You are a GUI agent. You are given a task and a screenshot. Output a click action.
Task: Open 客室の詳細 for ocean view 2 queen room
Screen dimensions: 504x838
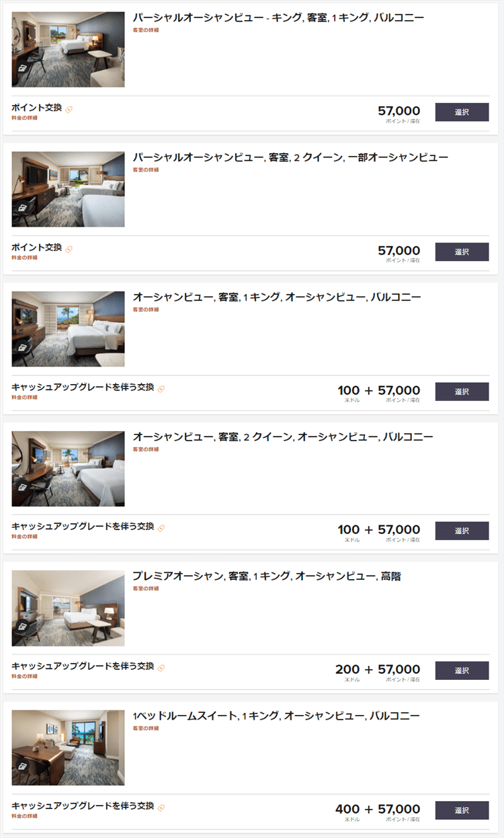coord(146,449)
